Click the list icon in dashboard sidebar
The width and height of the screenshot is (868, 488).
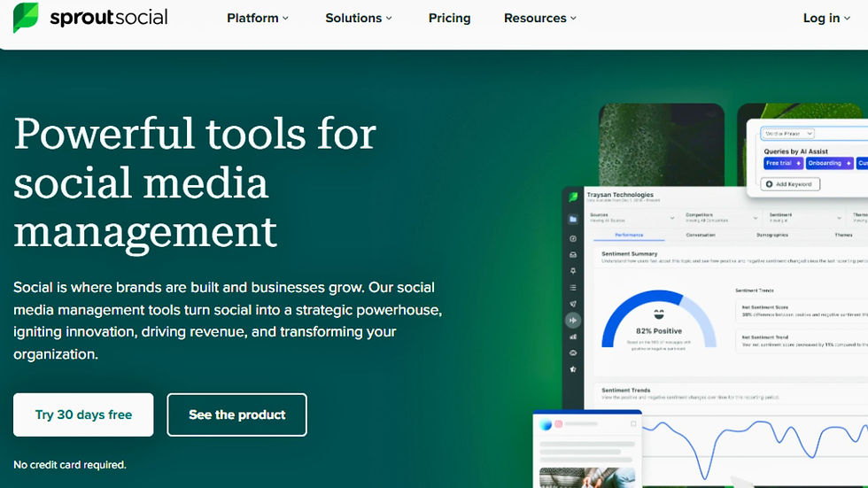pos(573,288)
